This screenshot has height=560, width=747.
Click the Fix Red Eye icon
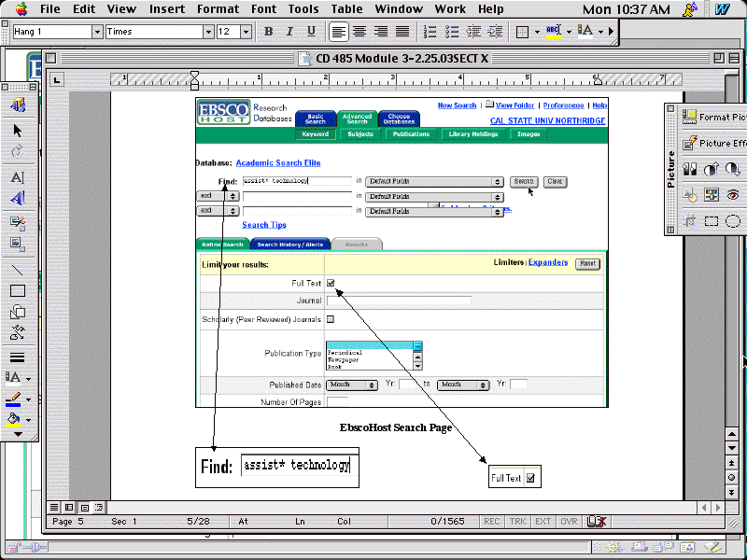tap(733, 195)
